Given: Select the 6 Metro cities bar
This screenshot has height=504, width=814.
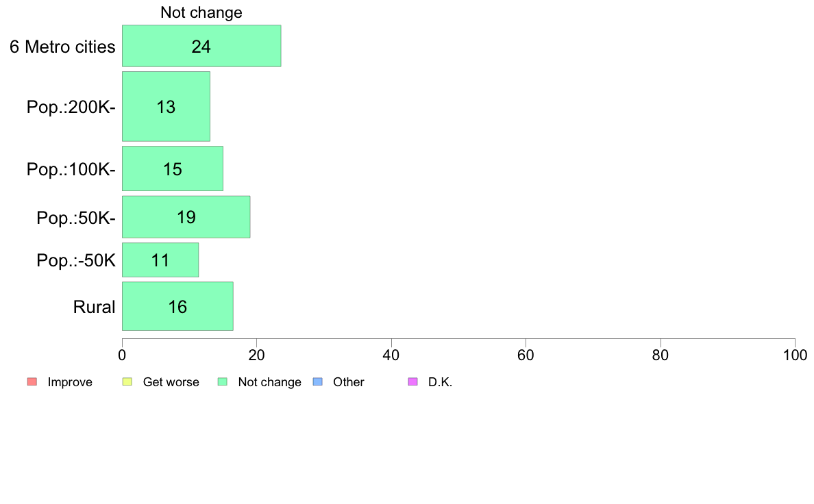Looking at the screenshot, I should 201,46.
